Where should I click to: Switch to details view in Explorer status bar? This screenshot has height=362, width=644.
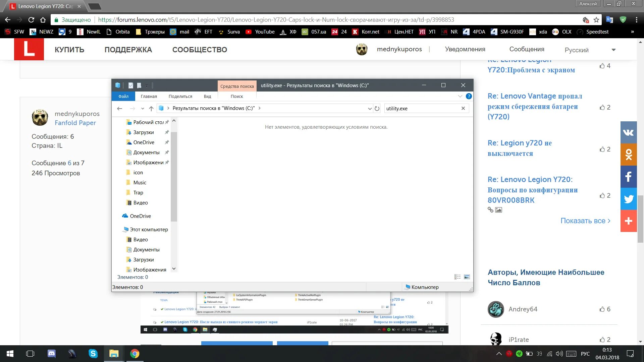[458, 277]
